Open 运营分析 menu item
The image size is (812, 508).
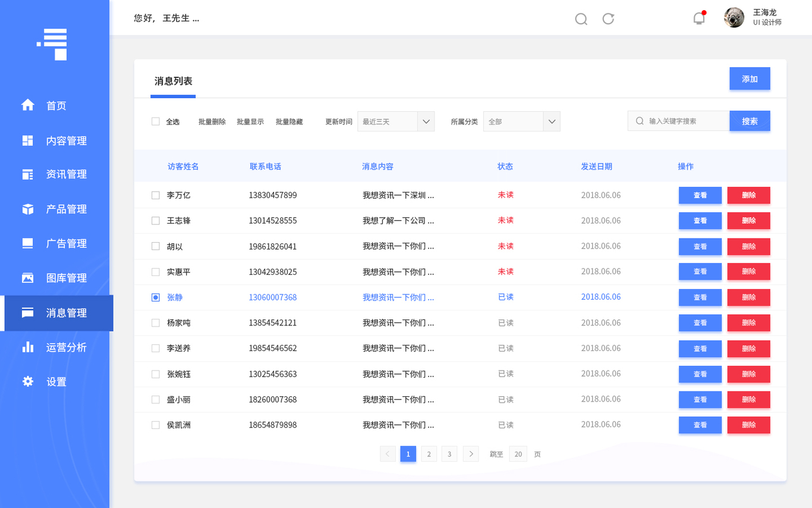click(67, 347)
